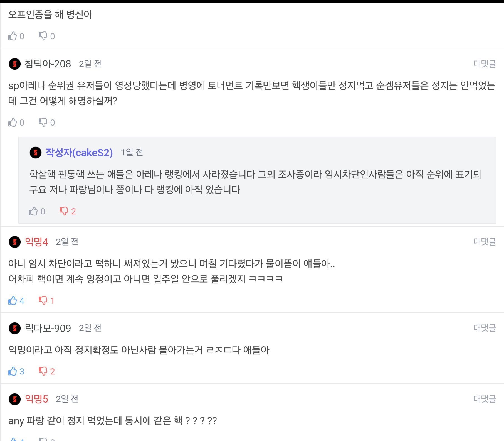Dislike the 익명4 comment
Screen dimensions: 504x441
point(43,301)
